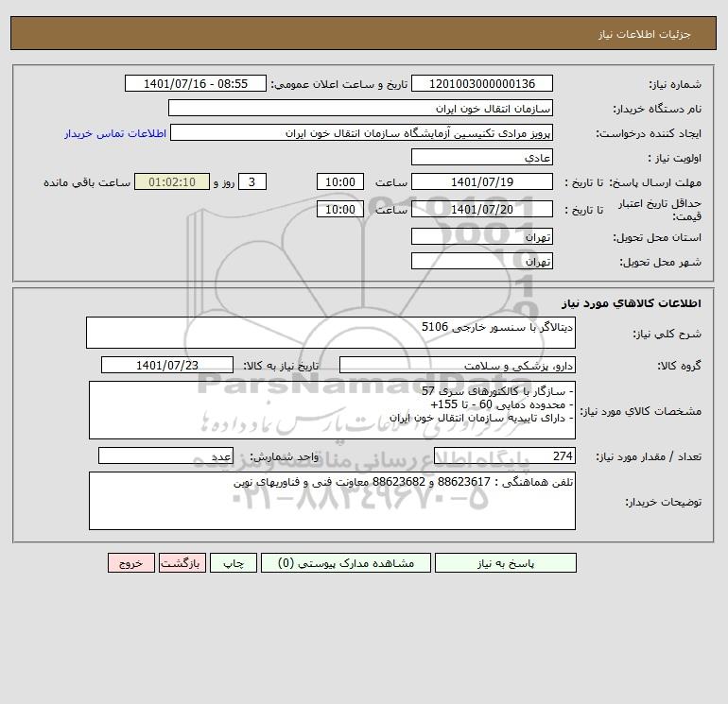728x704 pixels.
Task: Click the general description field دیتالاگر با سنسور خارجی
Action: pos(331,333)
